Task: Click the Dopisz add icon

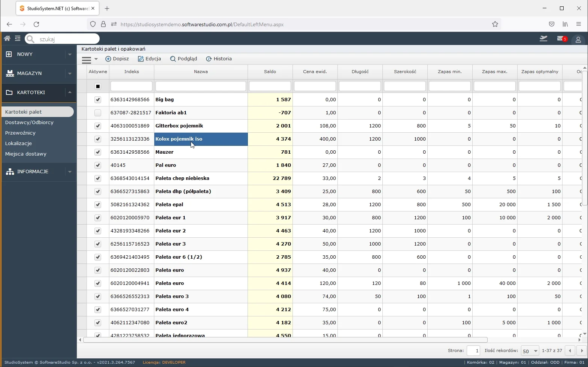Action: click(108, 59)
